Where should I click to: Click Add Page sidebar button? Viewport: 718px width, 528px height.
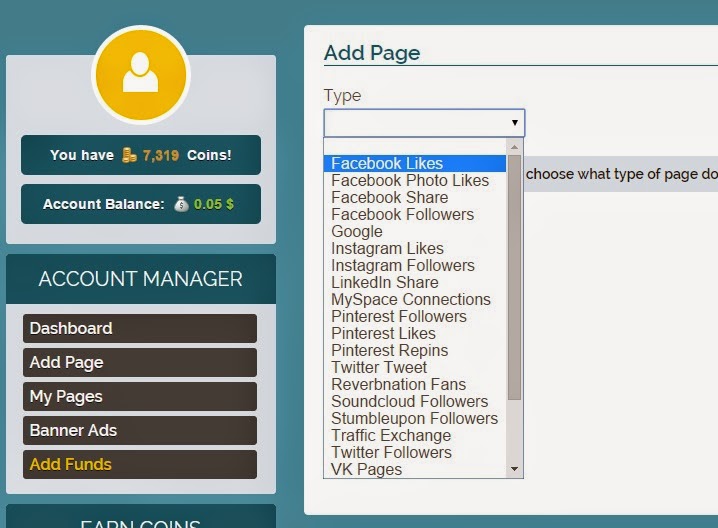point(140,362)
